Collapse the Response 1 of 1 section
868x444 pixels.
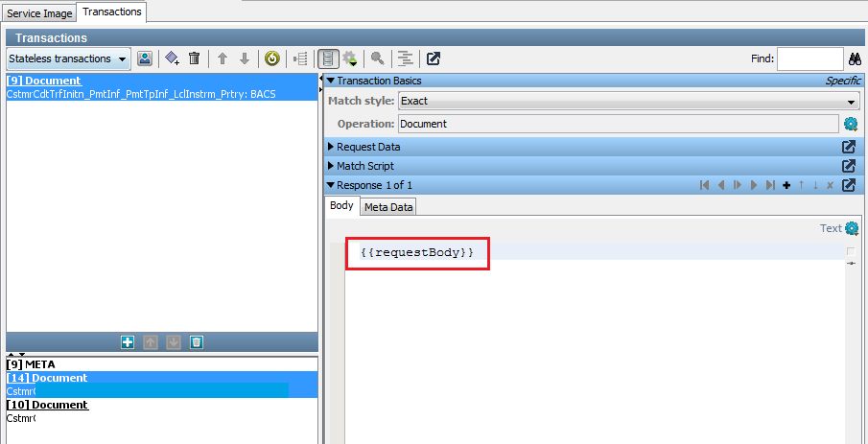pyautogui.click(x=331, y=185)
